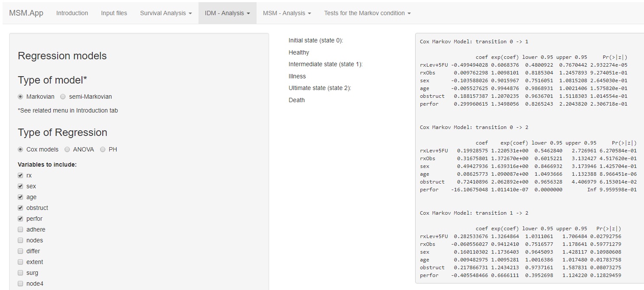Image resolution: width=644 pixels, height=290 pixels.
Task: Expand the Survival Analysis dropdown menu
Action: tap(166, 13)
